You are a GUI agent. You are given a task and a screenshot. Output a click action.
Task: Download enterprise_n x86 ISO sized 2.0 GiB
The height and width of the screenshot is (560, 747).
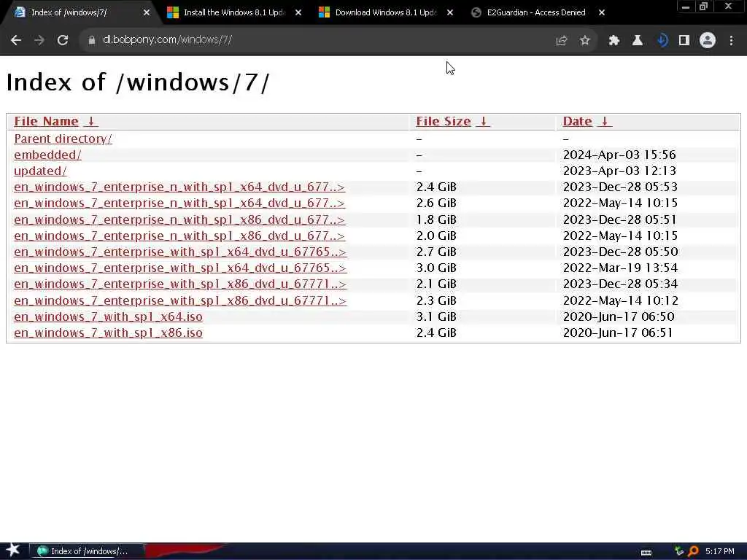(179, 236)
